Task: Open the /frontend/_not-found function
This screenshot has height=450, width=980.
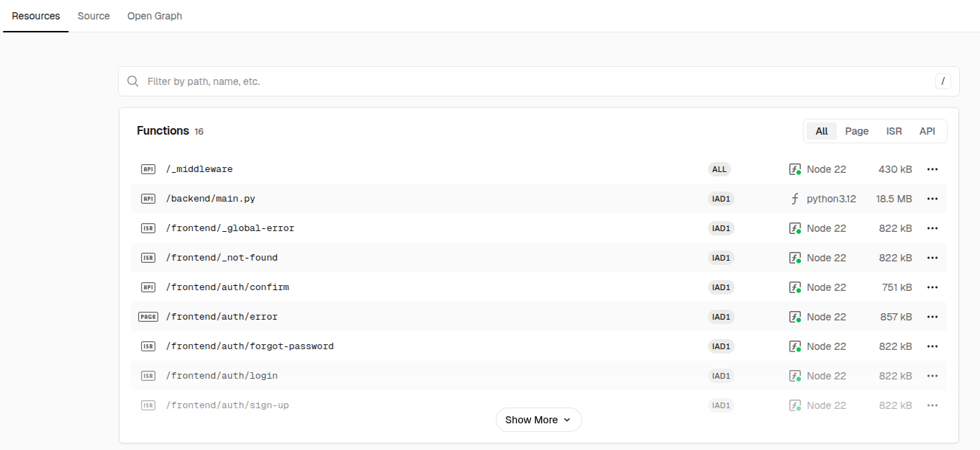Action: pos(222,258)
